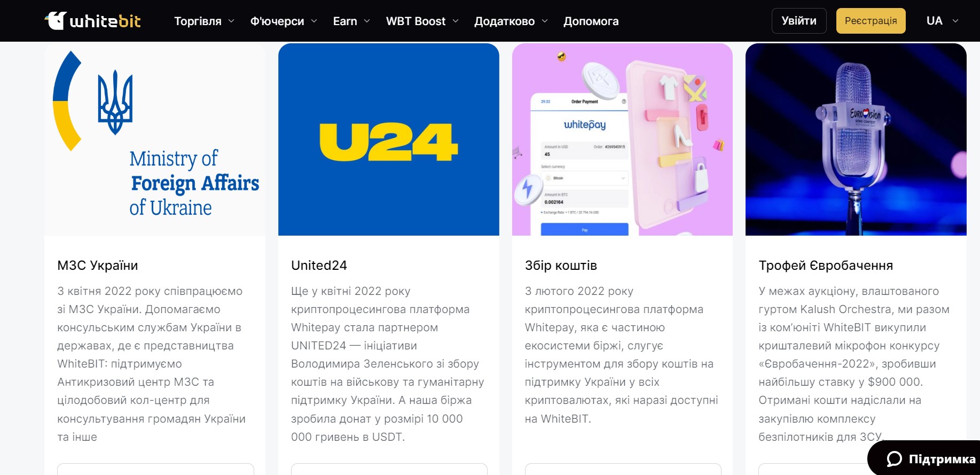Screen dimensions: 980x475
Task: Open the Ministry of Foreign Affairs image
Action: (155, 139)
